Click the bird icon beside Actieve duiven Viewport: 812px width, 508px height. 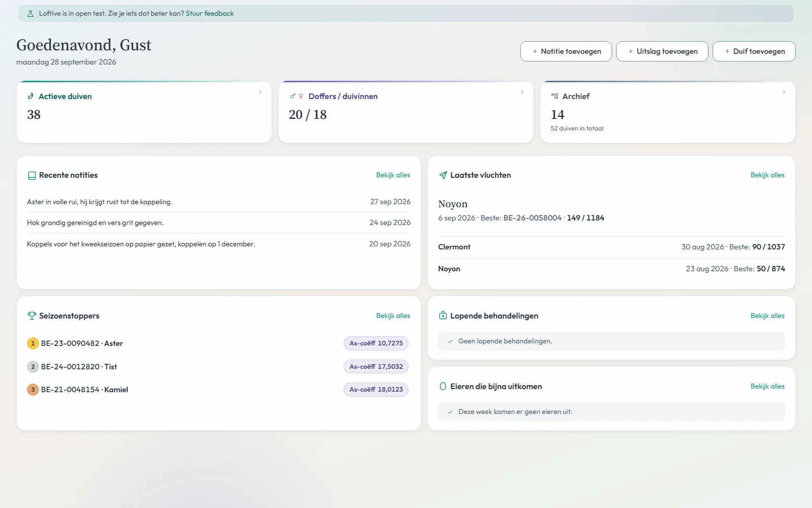(30, 96)
